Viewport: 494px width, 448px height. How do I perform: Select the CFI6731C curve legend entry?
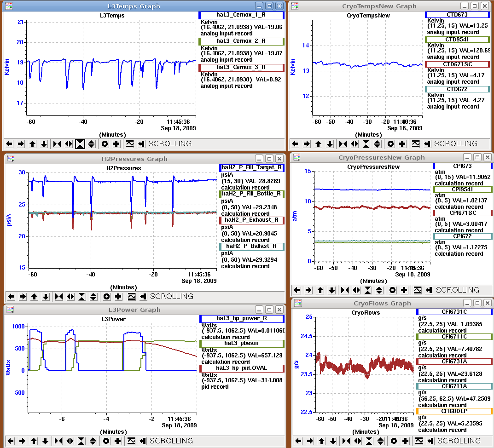coord(454,312)
